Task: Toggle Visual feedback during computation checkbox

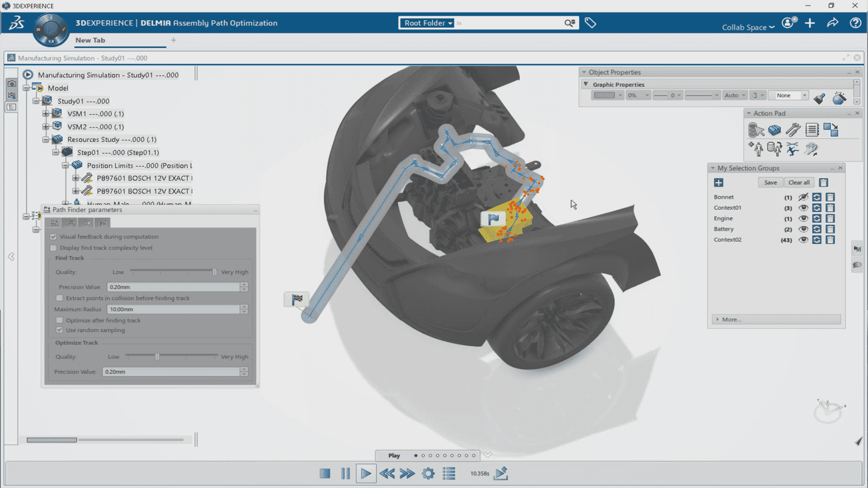Action: pos(53,237)
